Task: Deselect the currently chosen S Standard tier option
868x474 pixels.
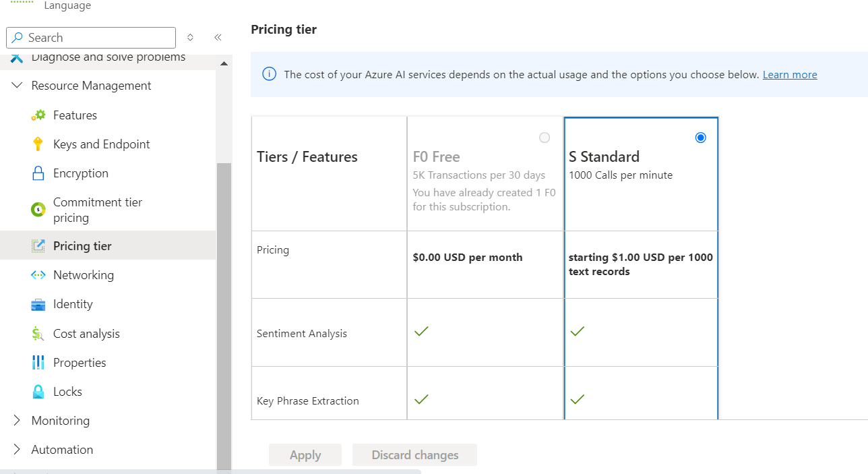Action: 700,137
